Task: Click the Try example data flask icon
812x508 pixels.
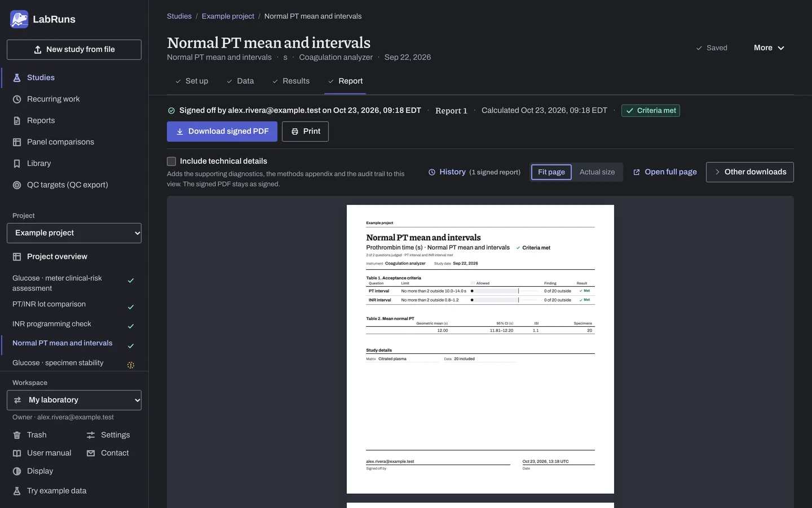Action: [x=17, y=491]
